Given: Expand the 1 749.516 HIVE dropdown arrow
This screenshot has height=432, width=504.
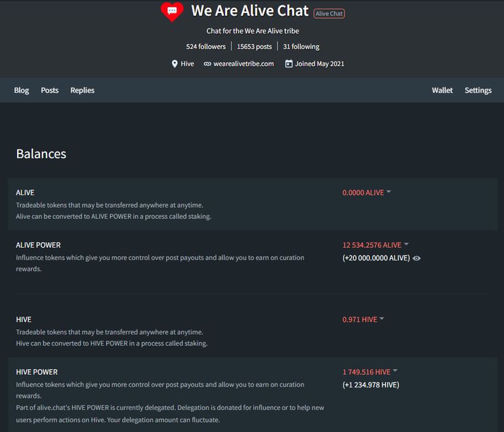Looking at the screenshot, I should tap(395, 371).
